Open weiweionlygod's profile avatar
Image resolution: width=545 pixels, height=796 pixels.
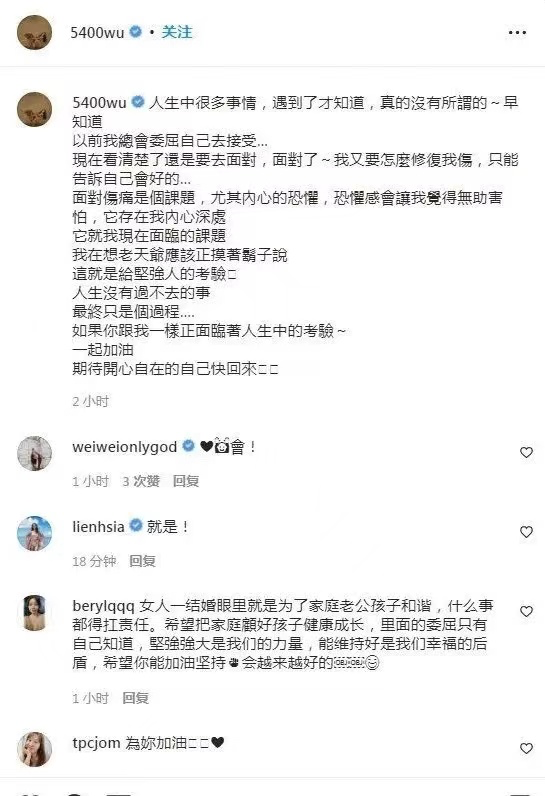coord(35,453)
